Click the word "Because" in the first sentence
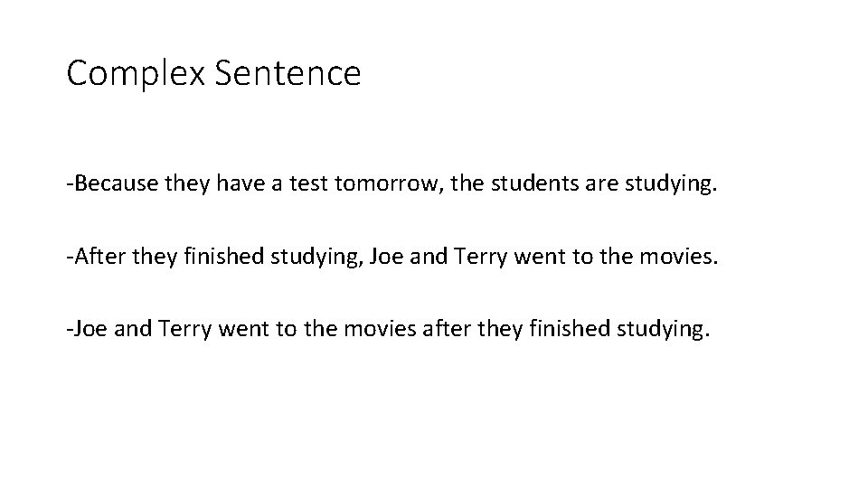The height and width of the screenshot is (488, 868). click(x=117, y=183)
